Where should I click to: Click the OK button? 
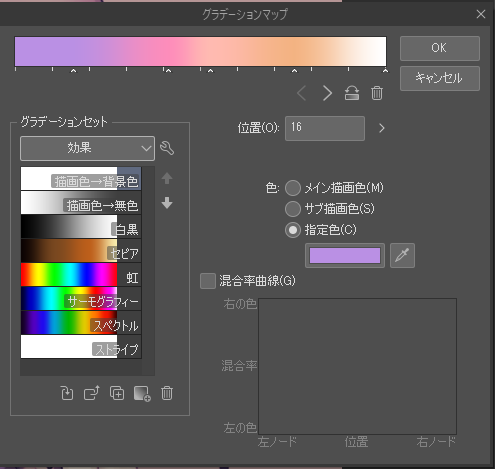(x=440, y=48)
